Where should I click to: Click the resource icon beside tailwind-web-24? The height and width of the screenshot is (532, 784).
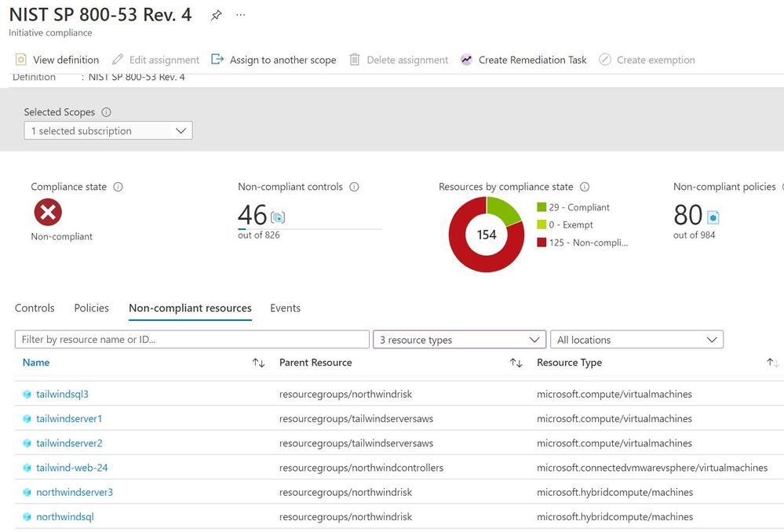(27, 468)
